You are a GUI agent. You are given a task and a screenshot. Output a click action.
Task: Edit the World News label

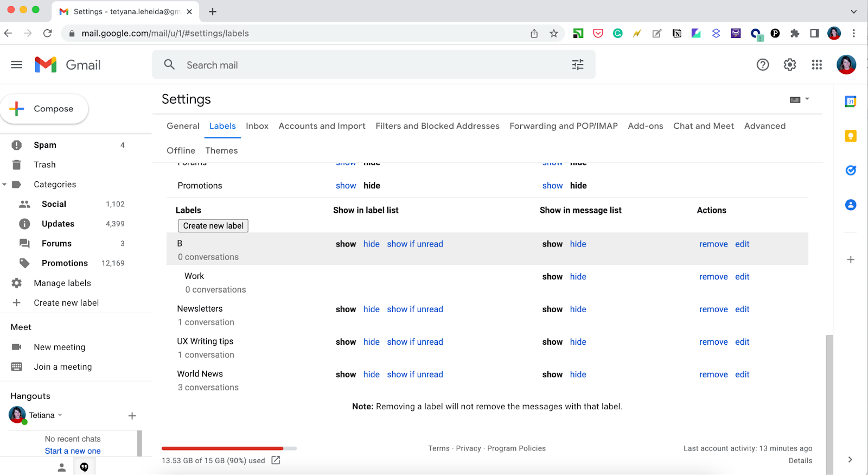742,375
